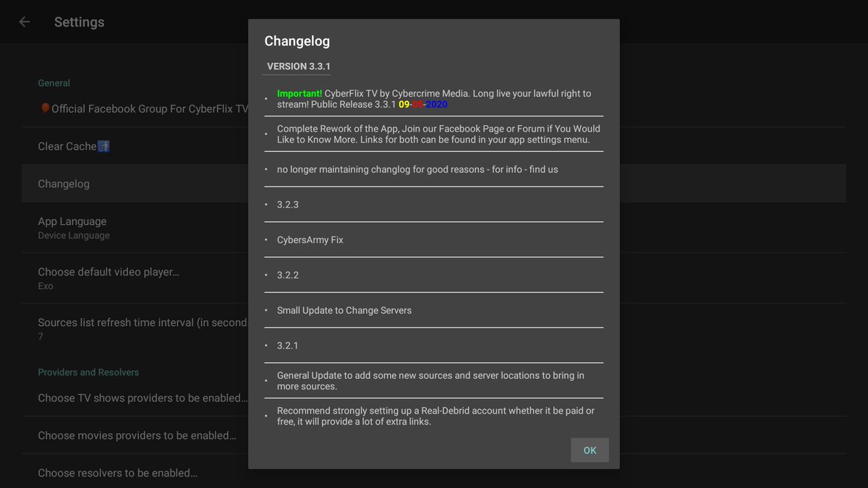Click the back arrow in Settings header

click(x=25, y=22)
